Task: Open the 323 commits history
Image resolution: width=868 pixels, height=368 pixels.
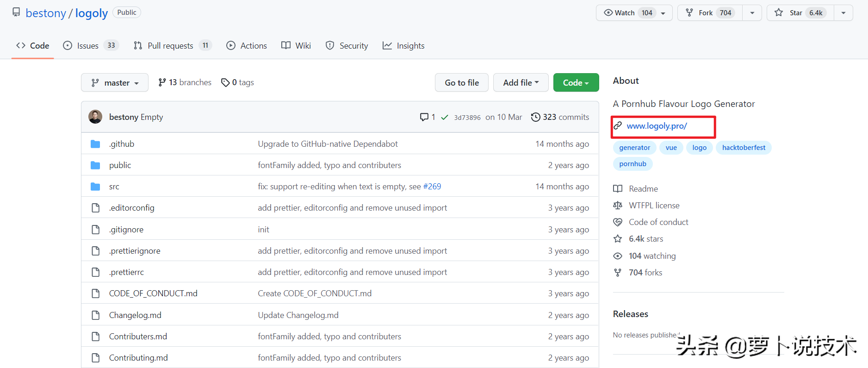Action: [x=560, y=117]
